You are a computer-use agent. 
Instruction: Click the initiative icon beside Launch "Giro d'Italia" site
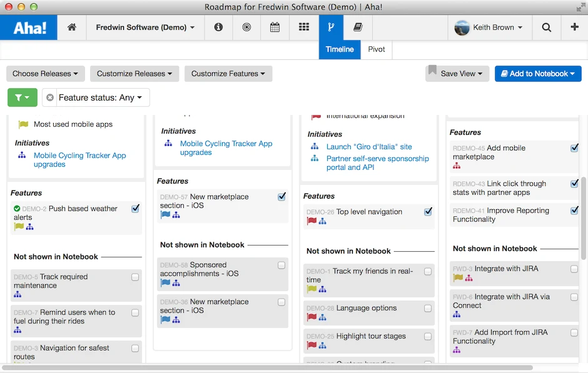(315, 146)
